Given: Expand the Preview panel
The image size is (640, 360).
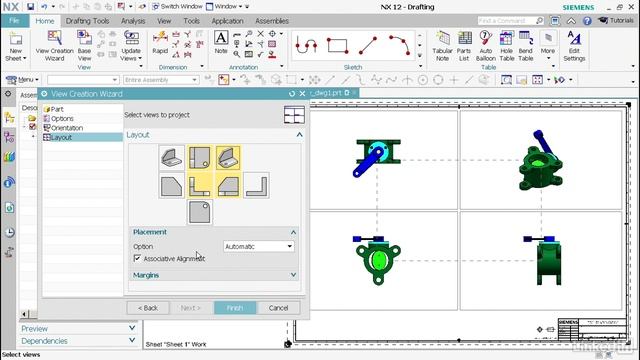Looking at the screenshot, I should tap(132, 328).
